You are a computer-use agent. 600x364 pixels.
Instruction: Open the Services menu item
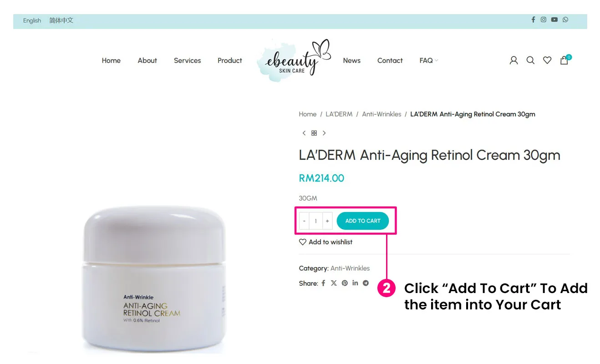(187, 61)
